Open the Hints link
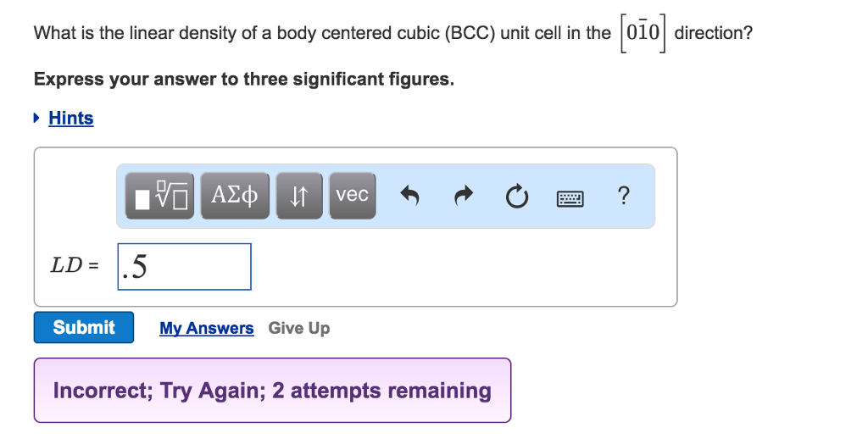Image resolution: width=868 pixels, height=444 pixels. coord(71,118)
